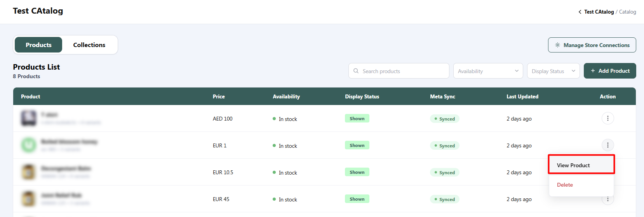Open the Availability filter dropdown

488,71
